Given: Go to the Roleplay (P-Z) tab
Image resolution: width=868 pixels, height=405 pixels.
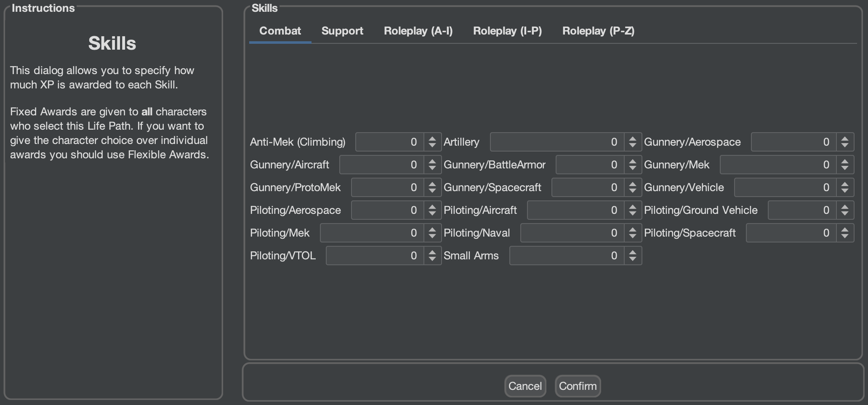Looking at the screenshot, I should click(x=598, y=31).
